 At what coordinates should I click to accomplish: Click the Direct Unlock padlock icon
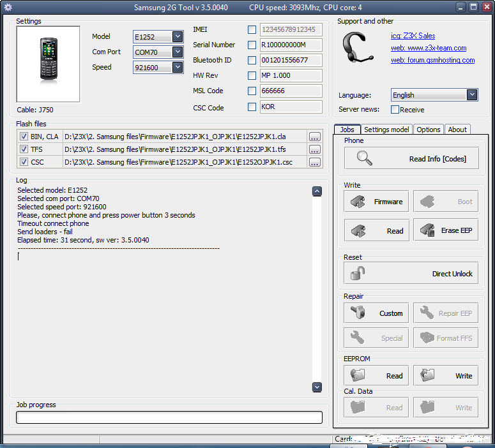tap(358, 273)
